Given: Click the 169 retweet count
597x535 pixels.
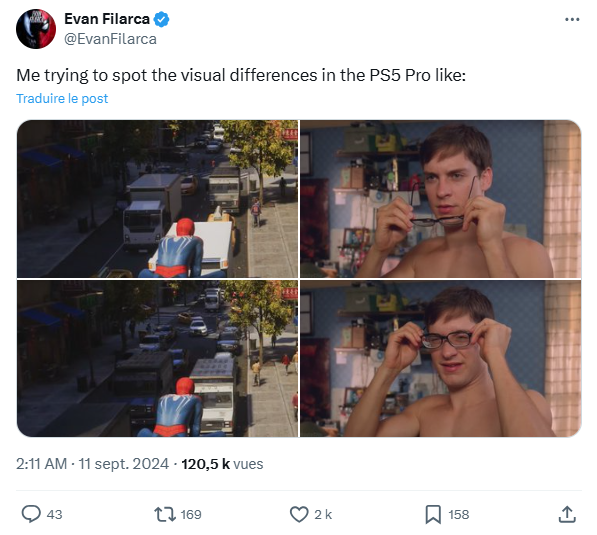Looking at the screenshot, I should tap(191, 514).
